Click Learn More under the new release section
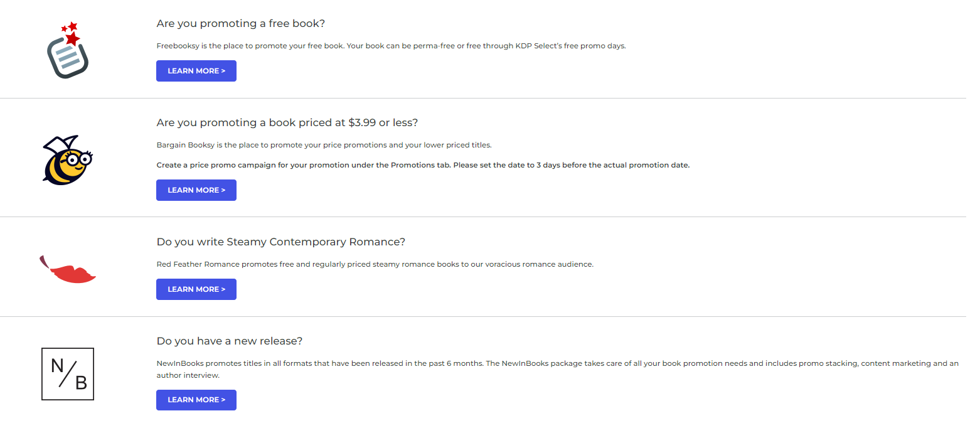The height and width of the screenshot is (428, 980). click(x=196, y=400)
